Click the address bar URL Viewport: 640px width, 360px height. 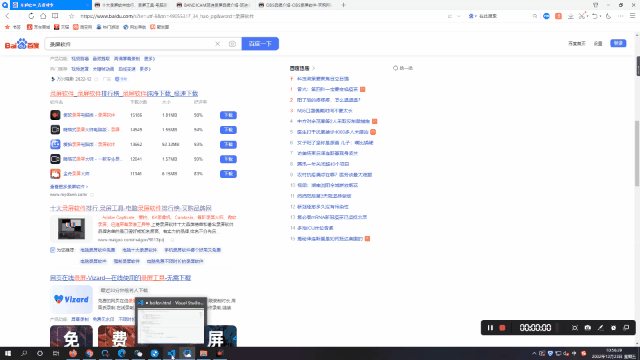pyautogui.click(x=167, y=16)
